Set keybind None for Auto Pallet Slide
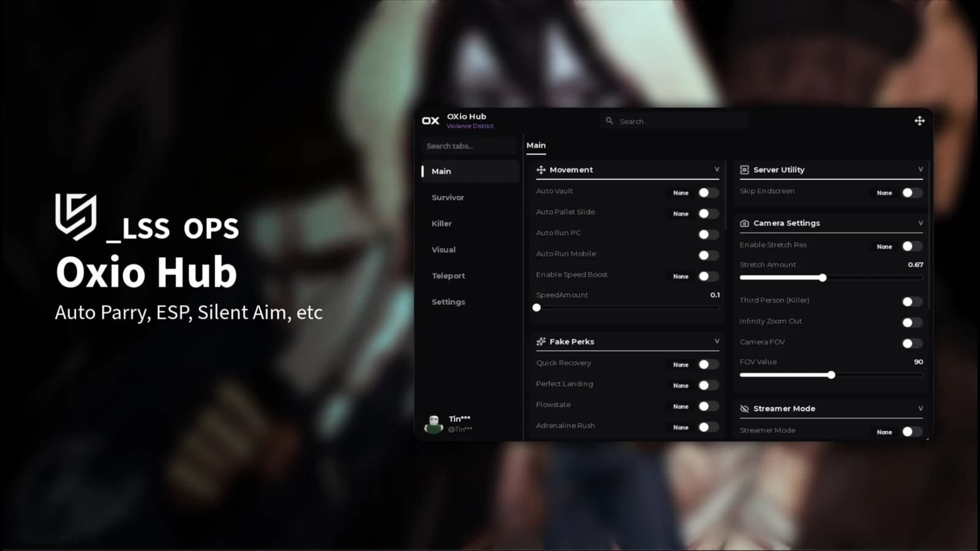The image size is (980, 551). (x=680, y=214)
